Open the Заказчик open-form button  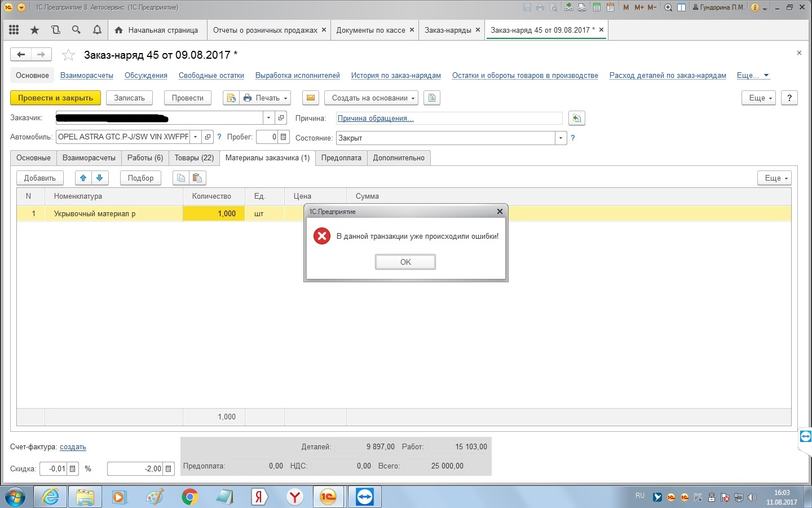click(281, 118)
